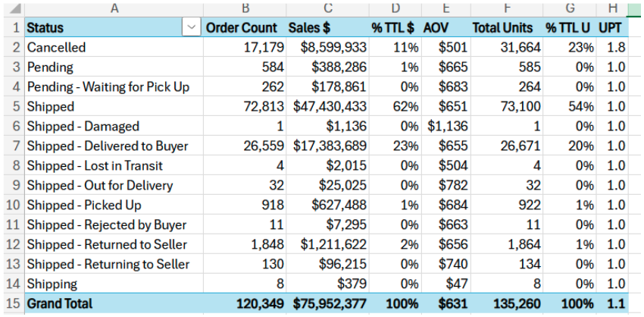This screenshot has height=317, width=644.
Task: Select Shipped - Picked Up cell
Action: pos(114,205)
